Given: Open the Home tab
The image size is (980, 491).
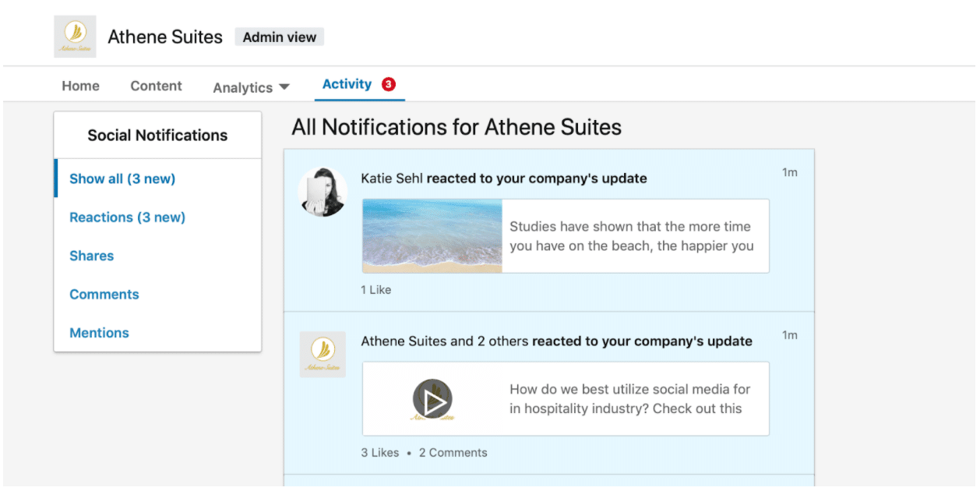Looking at the screenshot, I should [80, 86].
